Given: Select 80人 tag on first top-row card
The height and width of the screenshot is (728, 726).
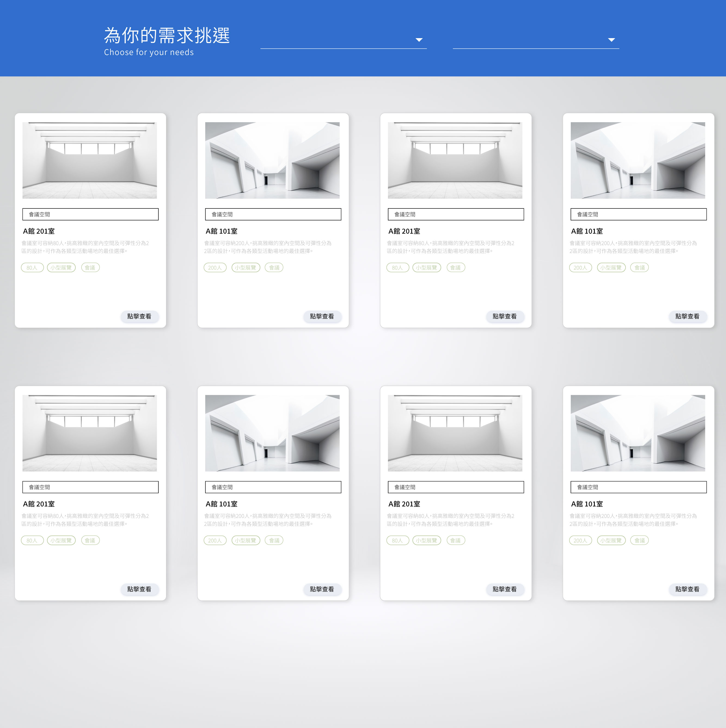Looking at the screenshot, I should click(x=32, y=268).
